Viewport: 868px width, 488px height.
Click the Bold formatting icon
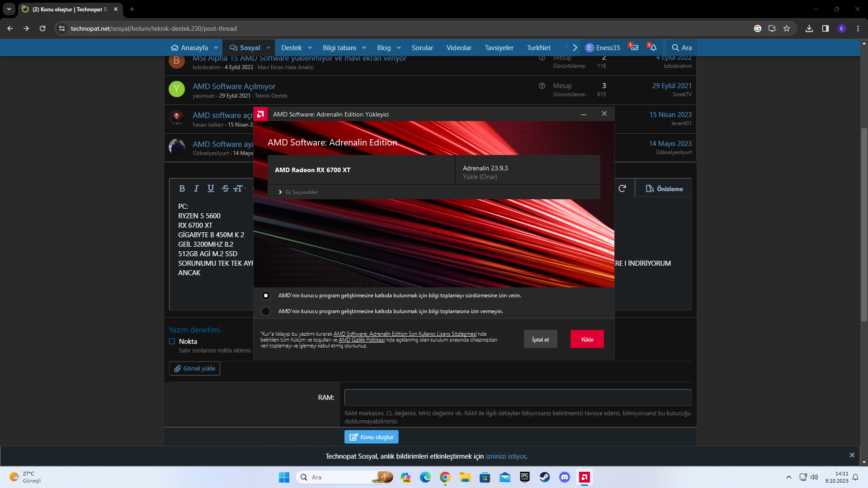(x=182, y=189)
